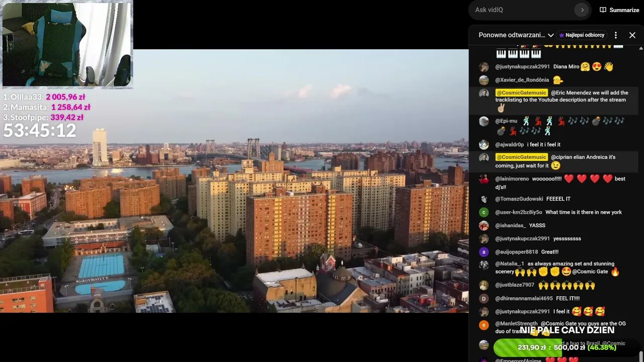The image size is (644, 362).
Task: Click the @lainimoreno username
Action: [512, 179]
